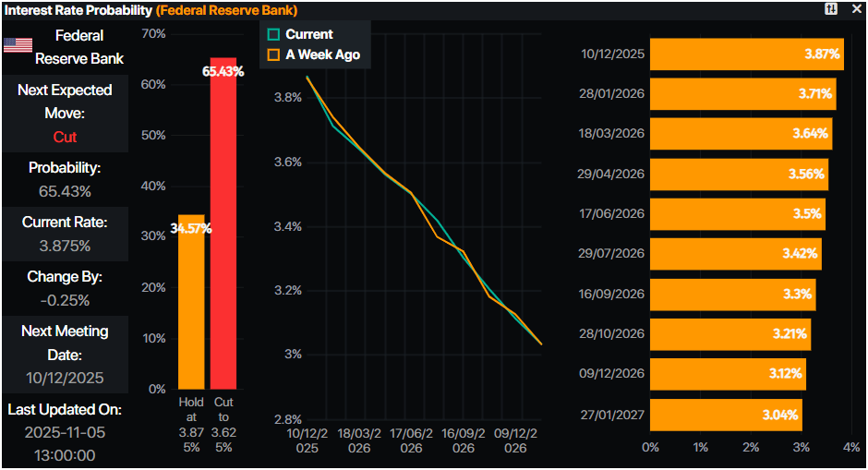Click the red Cut to 3.625% bar
868x470 pixels.
tap(223, 223)
